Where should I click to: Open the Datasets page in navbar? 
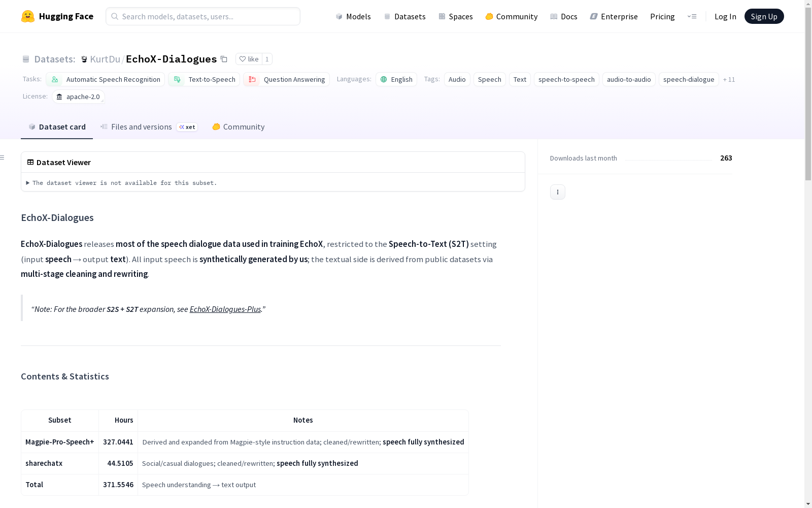pos(404,16)
